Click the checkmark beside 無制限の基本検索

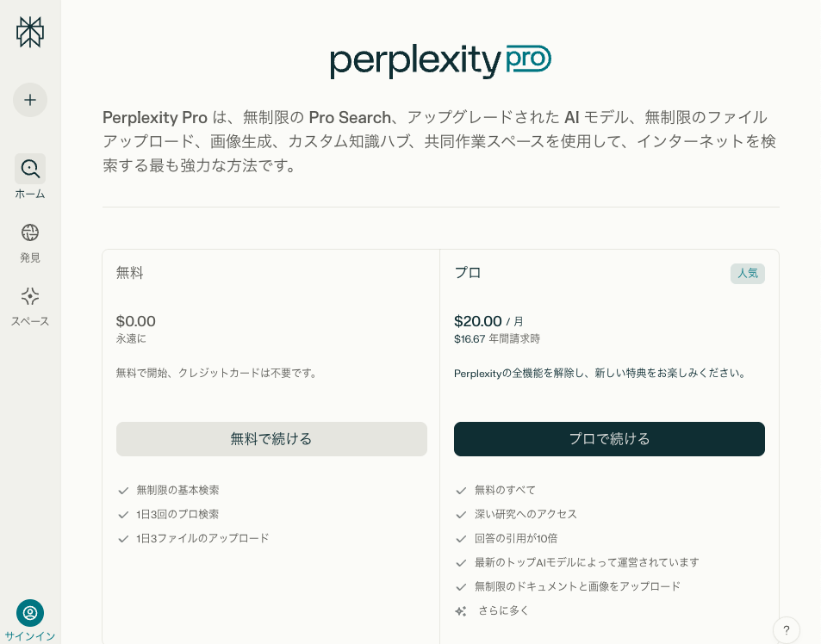point(123,491)
